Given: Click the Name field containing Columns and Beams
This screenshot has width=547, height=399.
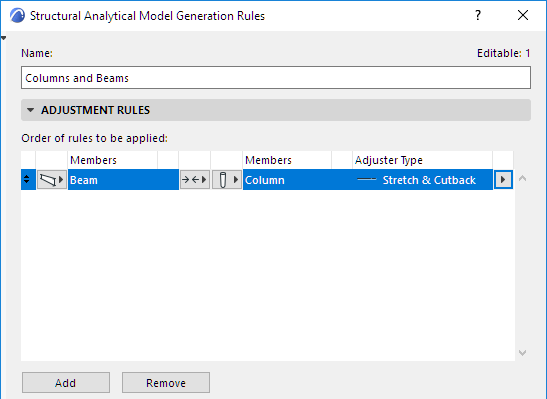Looking at the screenshot, I should pyautogui.click(x=276, y=78).
